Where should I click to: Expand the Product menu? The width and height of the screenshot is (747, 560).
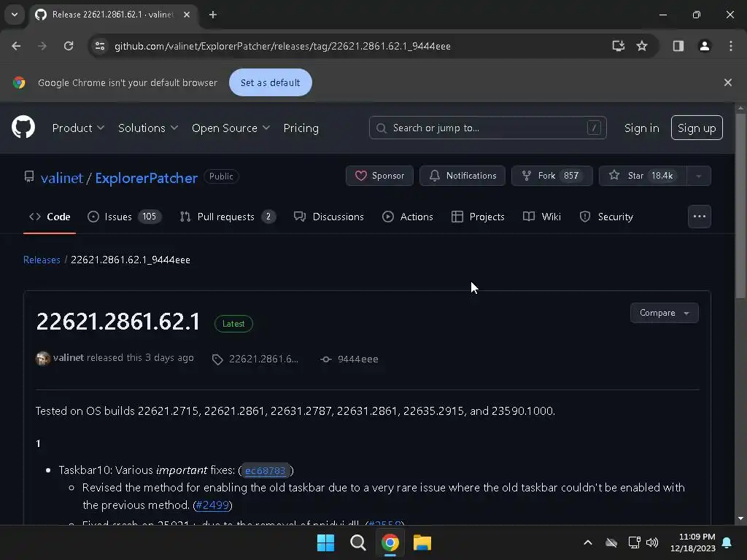(78, 128)
